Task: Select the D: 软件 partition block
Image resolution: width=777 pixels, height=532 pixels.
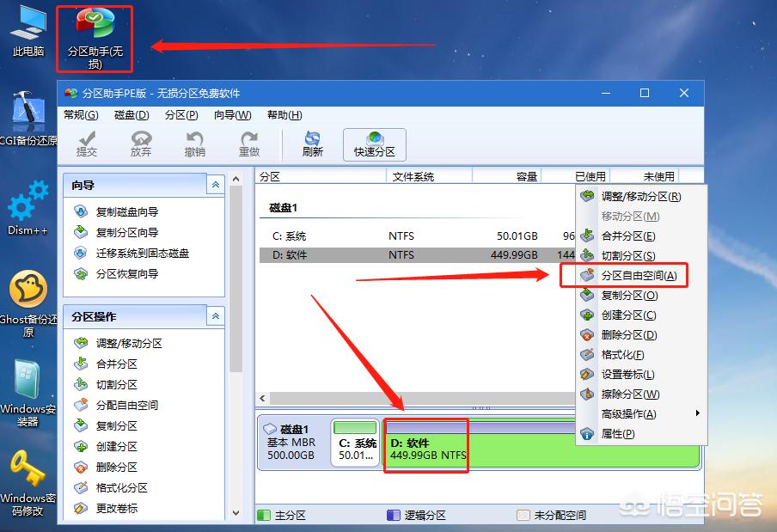Action: tap(425, 444)
